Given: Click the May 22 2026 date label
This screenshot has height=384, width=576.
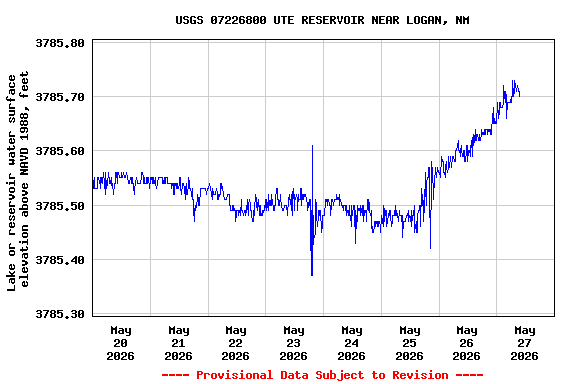Looking at the screenshot, I should (x=235, y=343).
